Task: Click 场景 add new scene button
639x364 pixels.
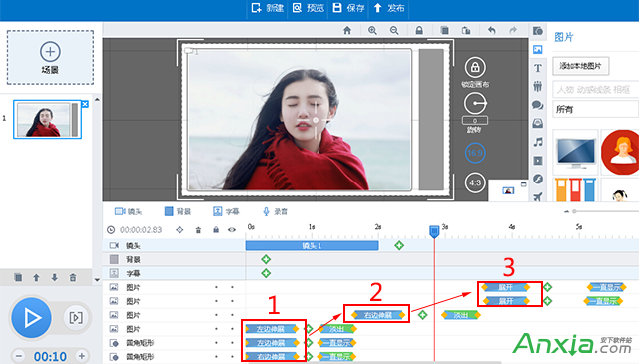Action: pyautogui.click(x=50, y=58)
